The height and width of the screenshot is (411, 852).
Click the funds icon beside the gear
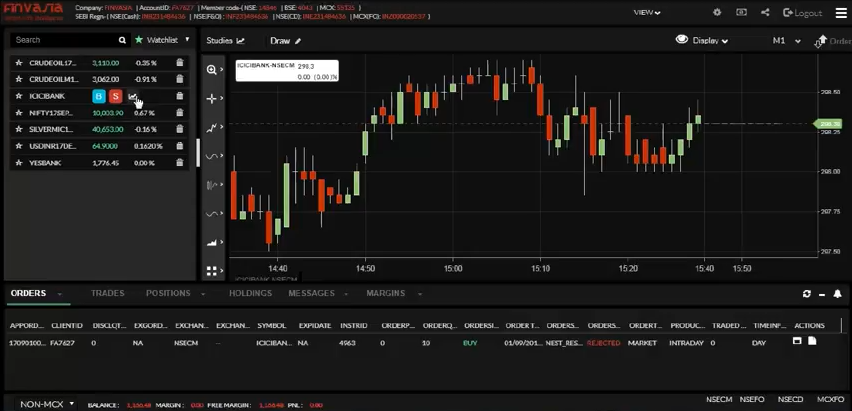click(741, 12)
